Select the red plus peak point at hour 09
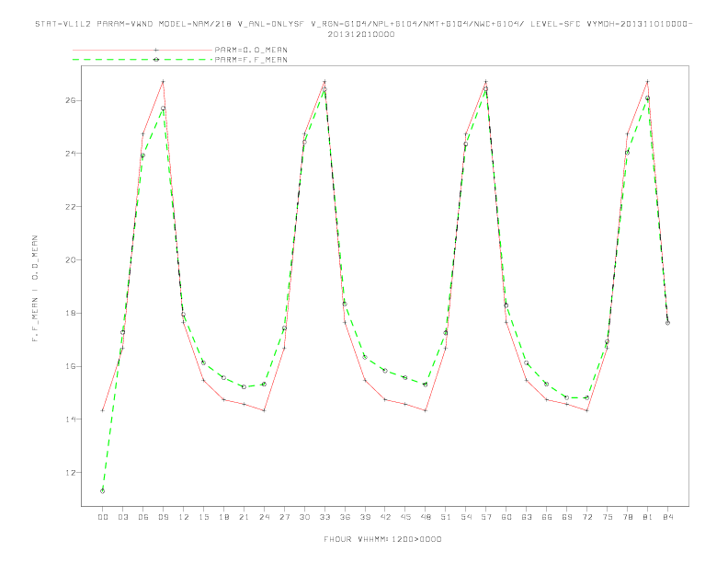 pos(163,82)
